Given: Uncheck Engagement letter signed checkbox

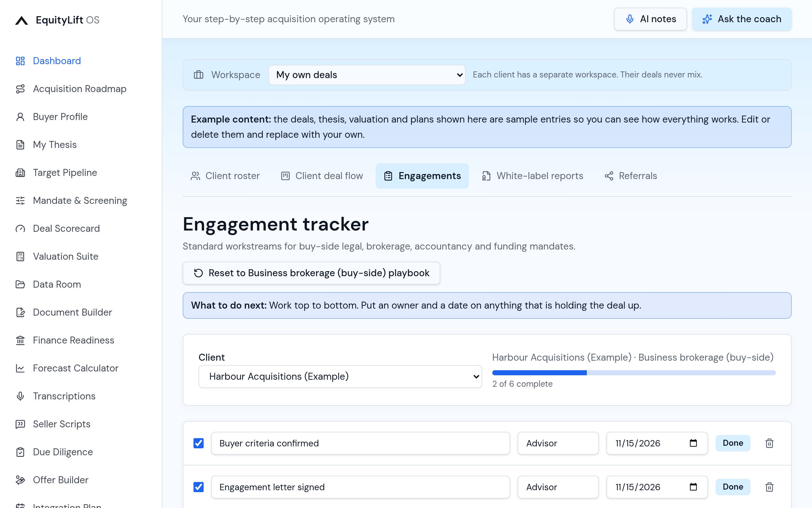Looking at the screenshot, I should coord(199,487).
